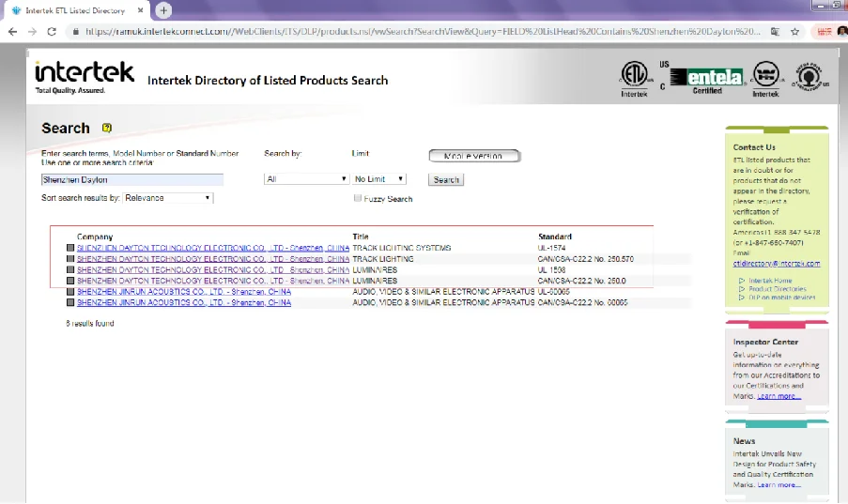The image size is (848, 504).
Task: Open Jinrun Acoustics link for UL-60065
Action: tap(184, 292)
